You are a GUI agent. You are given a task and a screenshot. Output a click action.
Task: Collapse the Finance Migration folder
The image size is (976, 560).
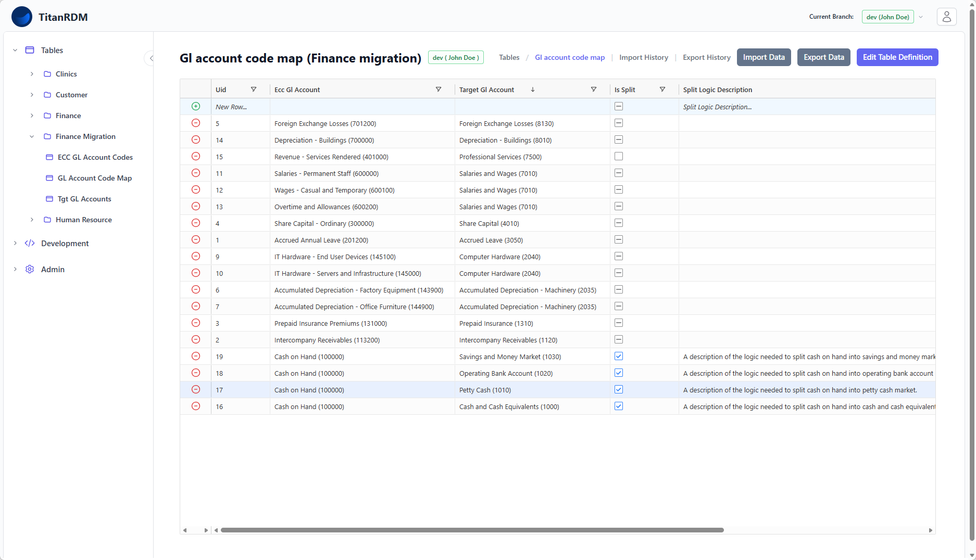[x=32, y=136]
